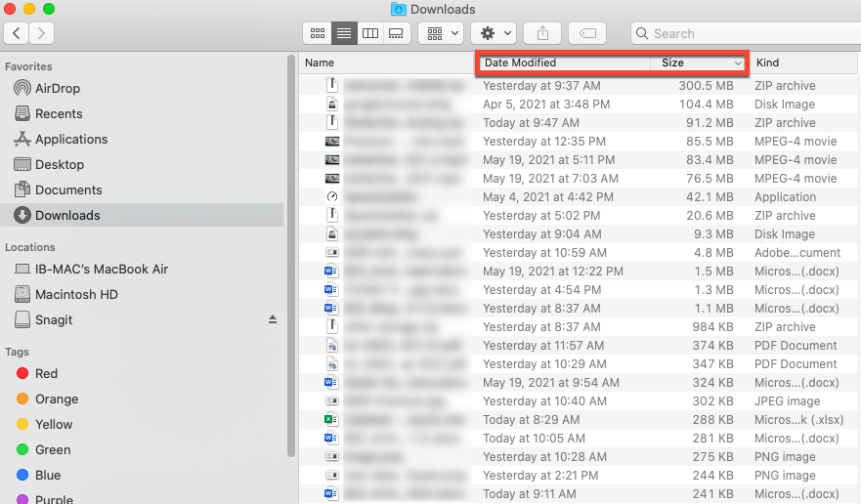
Task: Focus the Search field
Action: pos(746,33)
